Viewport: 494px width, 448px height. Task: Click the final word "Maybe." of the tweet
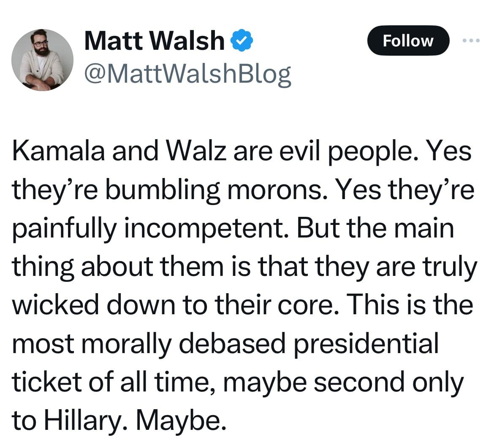(x=181, y=421)
